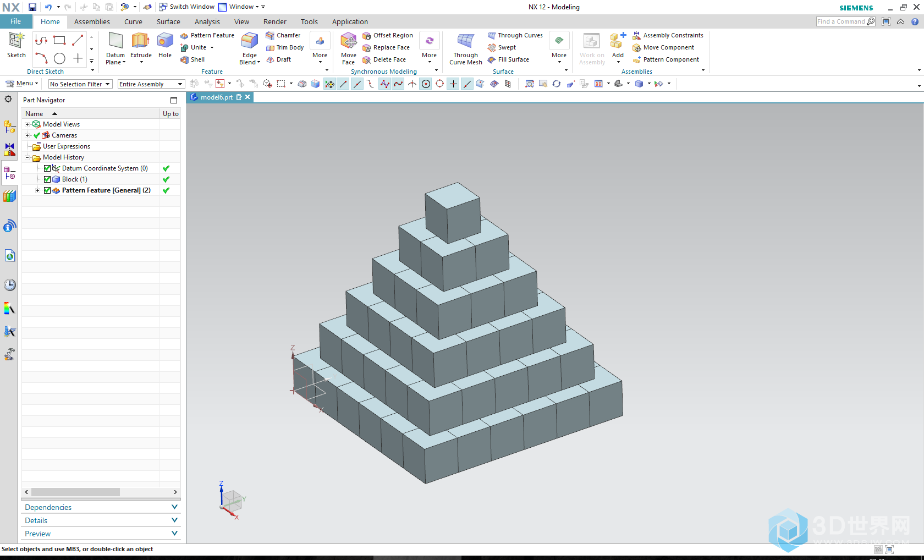Expand the Model Views node

click(x=27, y=124)
